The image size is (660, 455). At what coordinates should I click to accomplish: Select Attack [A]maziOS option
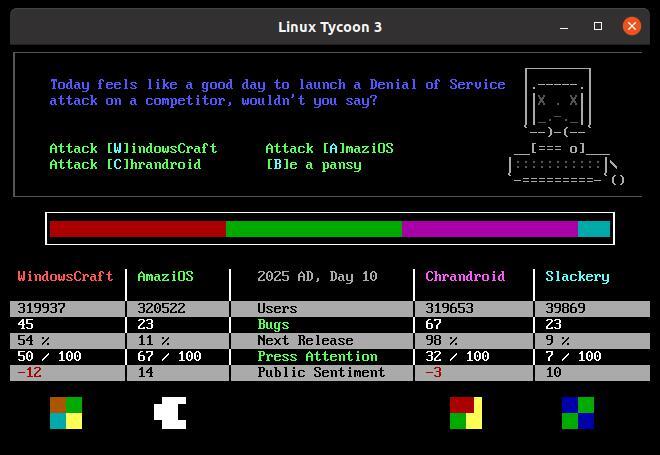pyautogui.click(x=329, y=148)
